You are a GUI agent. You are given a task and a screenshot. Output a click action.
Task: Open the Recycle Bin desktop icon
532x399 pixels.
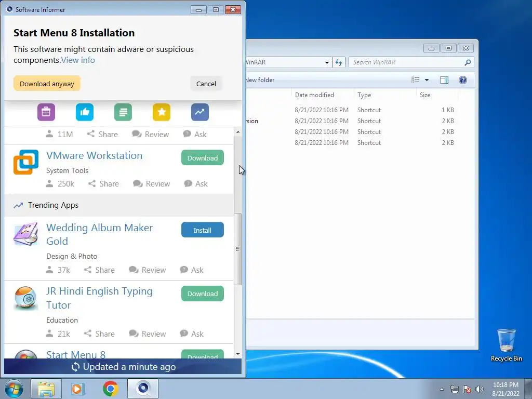tap(506, 345)
